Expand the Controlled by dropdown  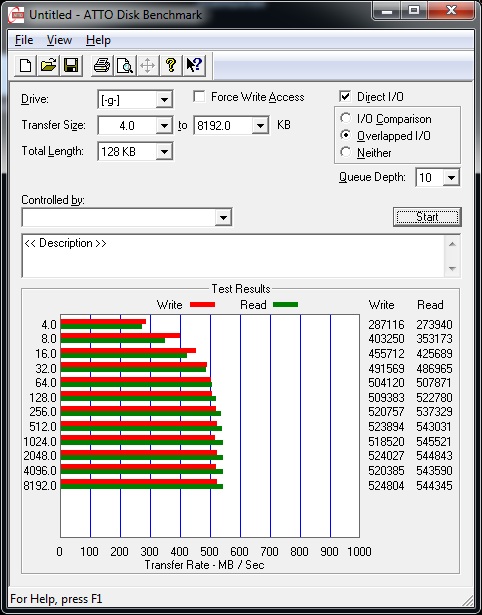click(223, 217)
